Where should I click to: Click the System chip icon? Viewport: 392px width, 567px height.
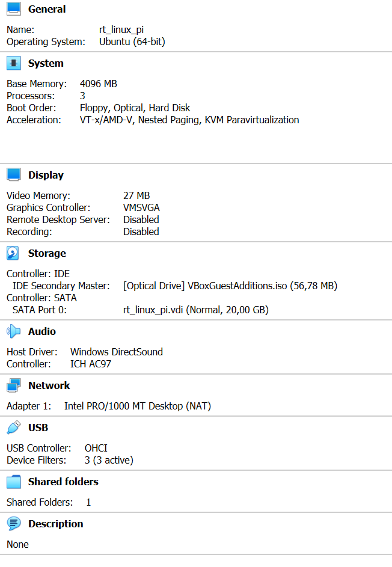pos(14,63)
